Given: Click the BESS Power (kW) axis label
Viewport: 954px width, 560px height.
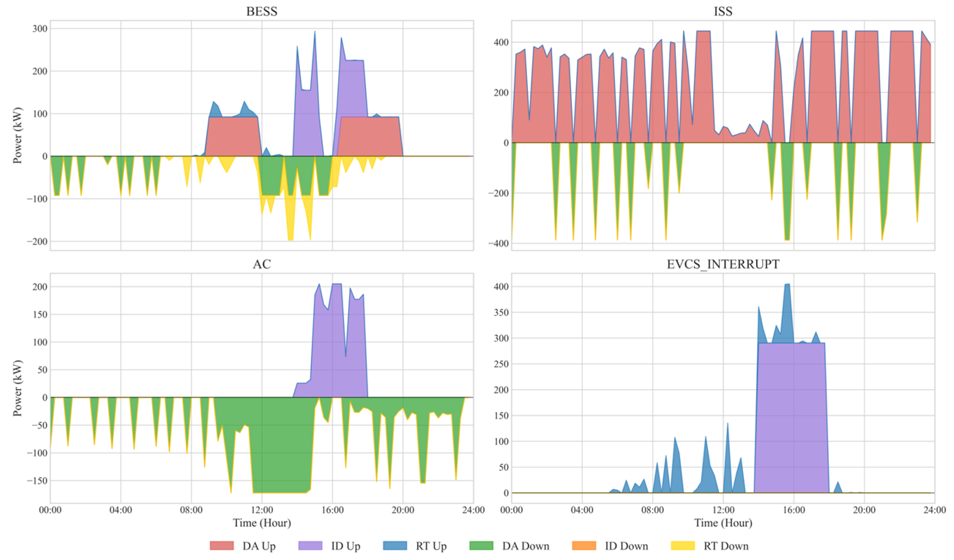Looking at the screenshot, I should (x=17, y=135).
